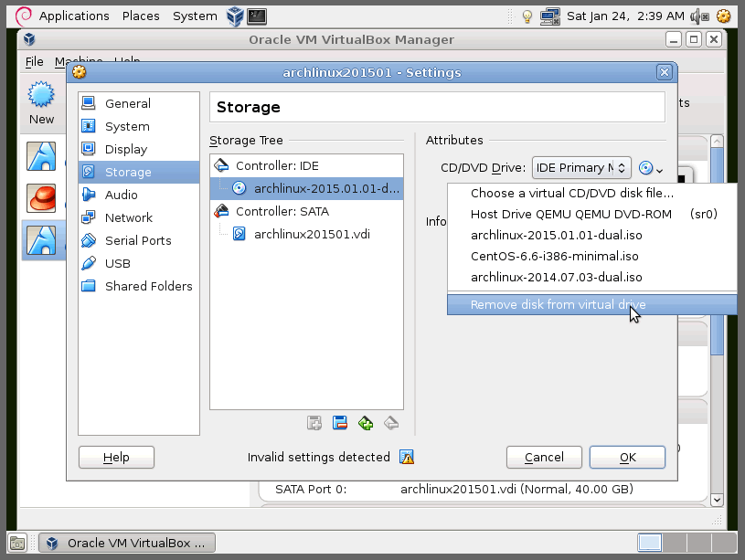
Task: Select Controller: SATA in Storage Tree
Action: click(306, 211)
